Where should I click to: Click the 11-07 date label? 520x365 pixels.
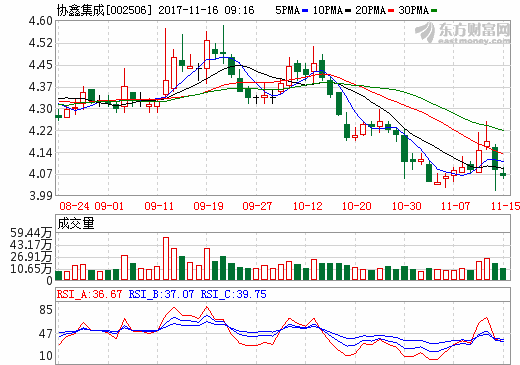455,206
